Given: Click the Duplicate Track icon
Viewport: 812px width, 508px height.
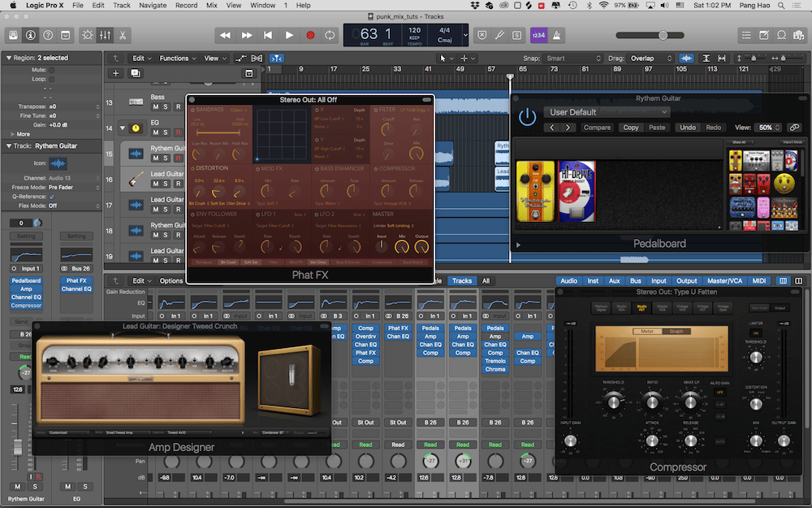Looking at the screenshot, I should click(135, 73).
